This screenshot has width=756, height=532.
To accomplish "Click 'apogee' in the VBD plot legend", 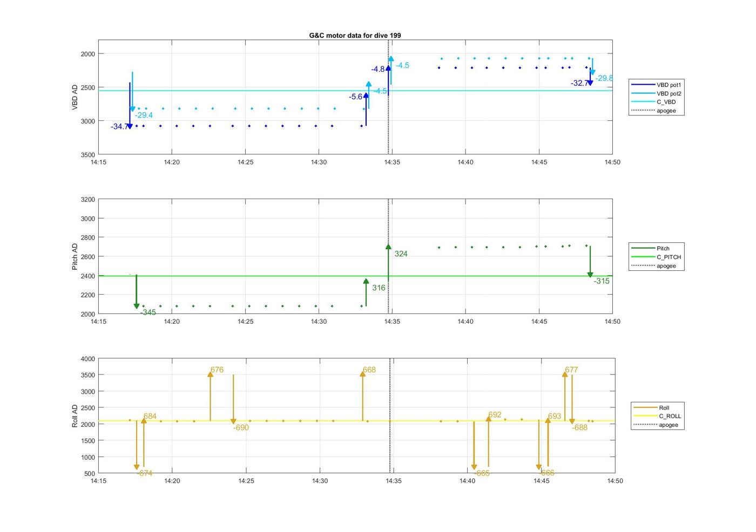I will (653, 111).
